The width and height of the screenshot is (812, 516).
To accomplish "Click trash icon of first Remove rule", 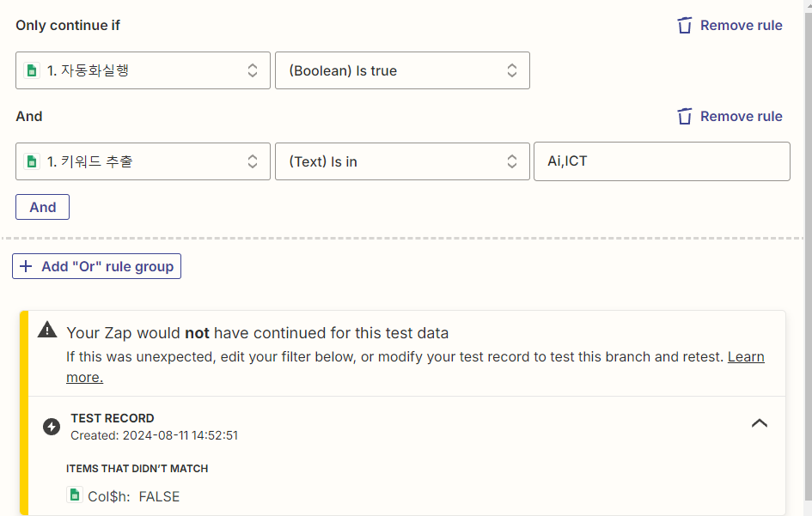I will click(x=685, y=26).
